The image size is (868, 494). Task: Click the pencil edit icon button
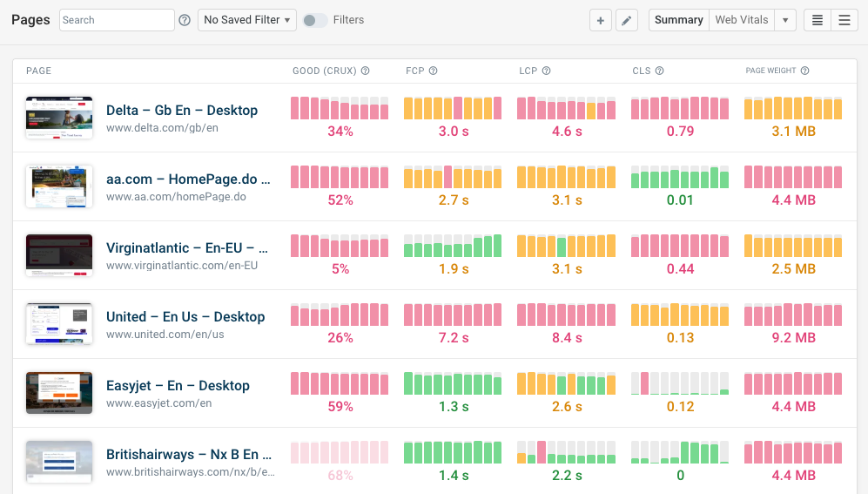[627, 21]
